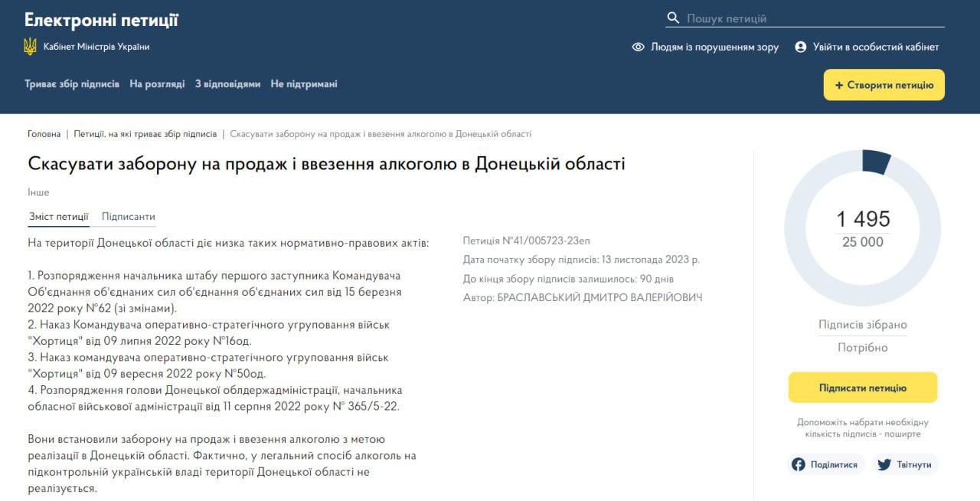This screenshot has width=980, height=501.
Task: Click 'Створити петицію' button
Action: pos(884,85)
